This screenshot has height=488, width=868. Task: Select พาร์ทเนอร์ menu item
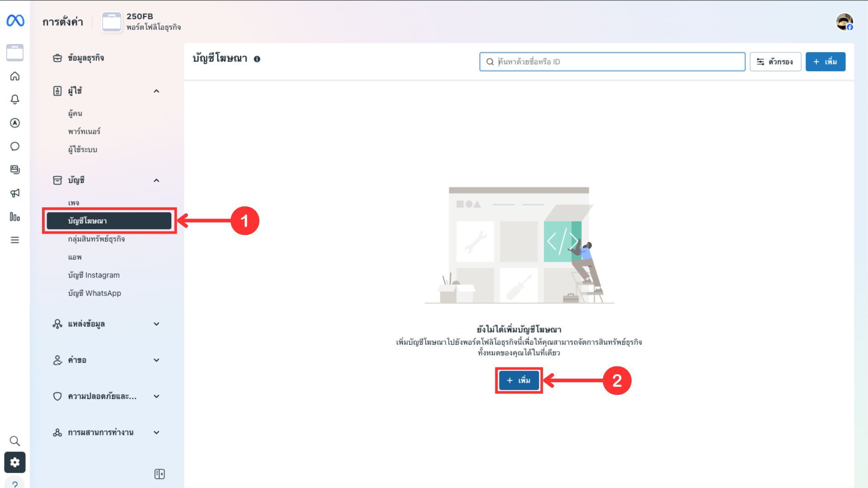(84, 131)
